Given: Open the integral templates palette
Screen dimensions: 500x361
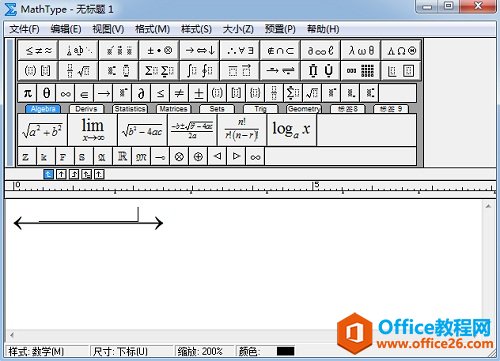Looking at the screenshot, I should [x=200, y=70].
